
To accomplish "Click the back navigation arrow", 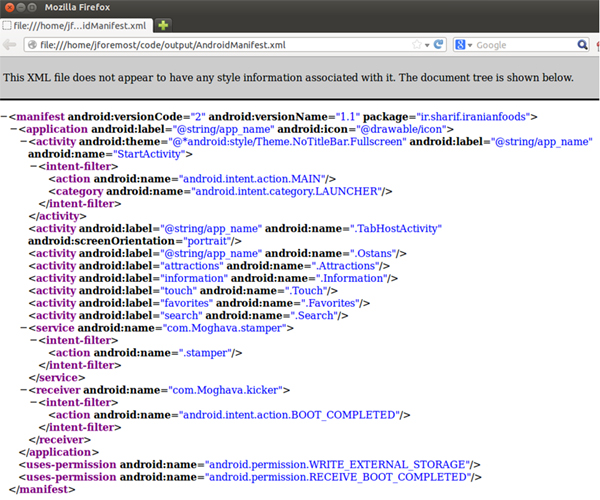I will pos(10,45).
